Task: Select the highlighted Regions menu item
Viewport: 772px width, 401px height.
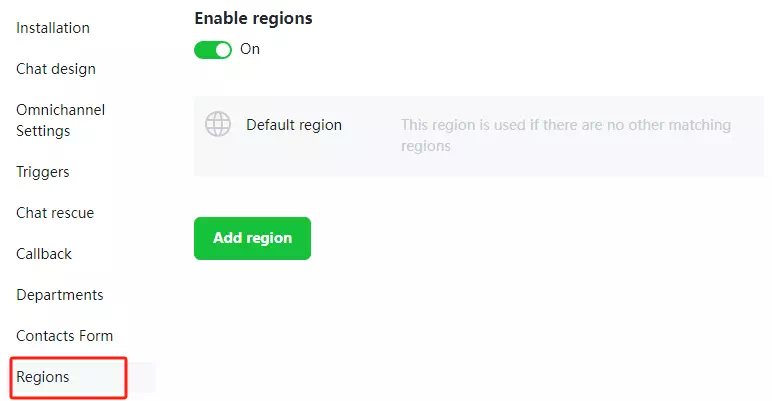Action: pyautogui.click(x=43, y=377)
